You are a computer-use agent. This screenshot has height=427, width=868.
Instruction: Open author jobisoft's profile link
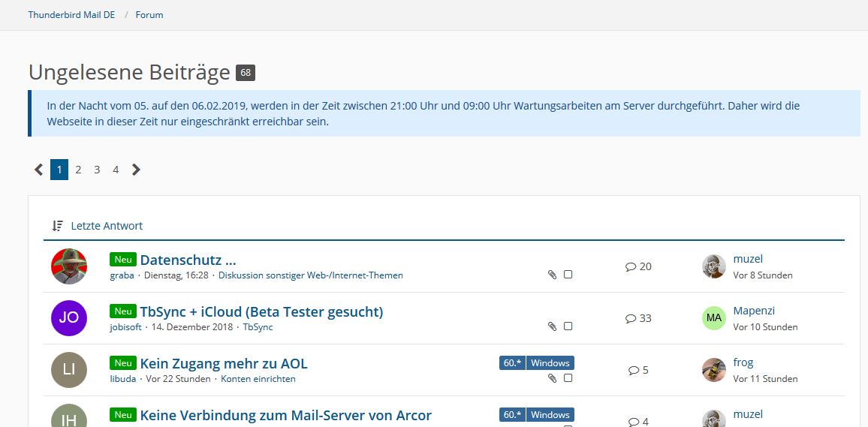pyautogui.click(x=125, y=327)
